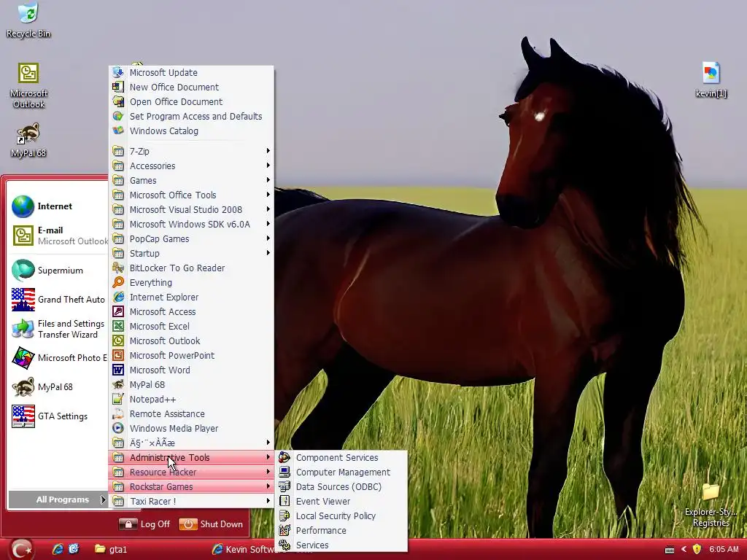Screen dimensions: 747x560
Task: Click the Shut Down button
Action: tap(211, 524)
